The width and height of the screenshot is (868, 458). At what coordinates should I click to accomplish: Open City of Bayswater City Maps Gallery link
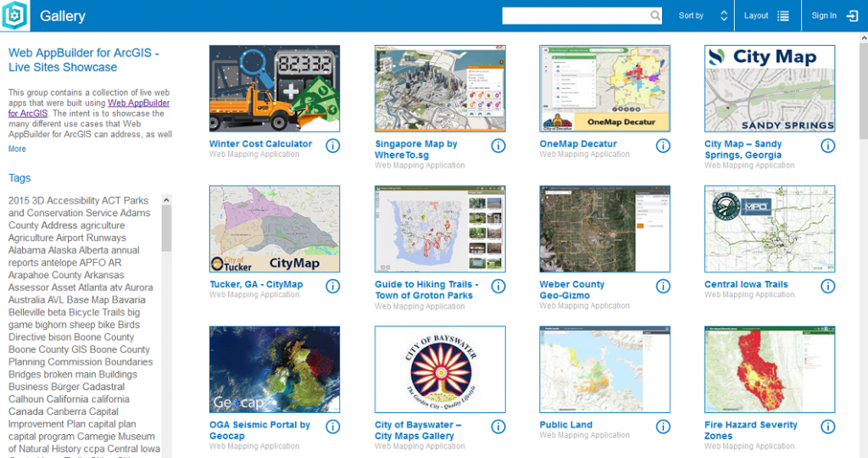[418, 430]
